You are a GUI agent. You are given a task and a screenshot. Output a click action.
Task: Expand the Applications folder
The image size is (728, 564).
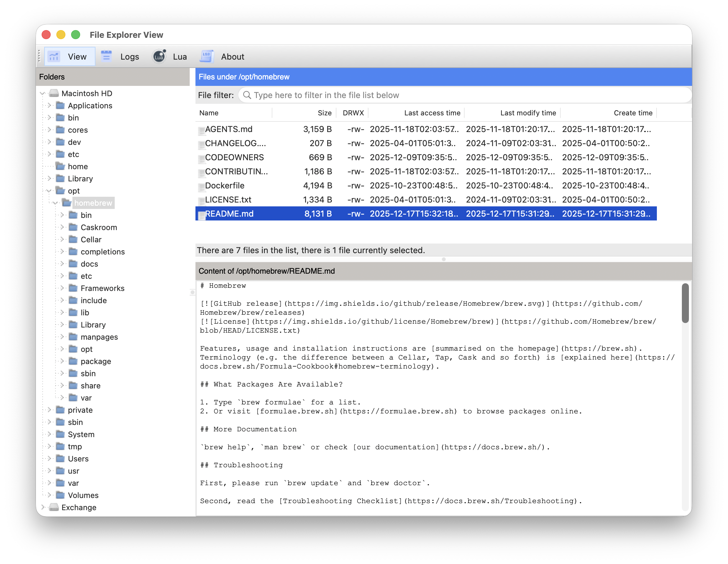point(49,105)
